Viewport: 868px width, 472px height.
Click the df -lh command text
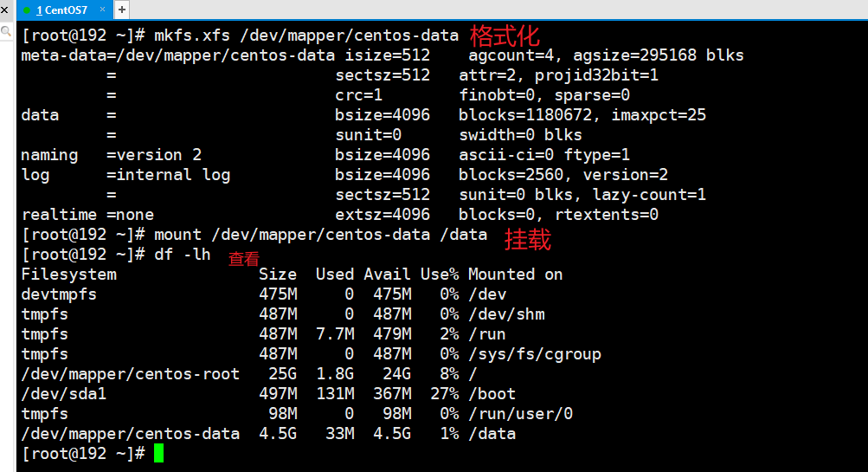tap(182, 255)
